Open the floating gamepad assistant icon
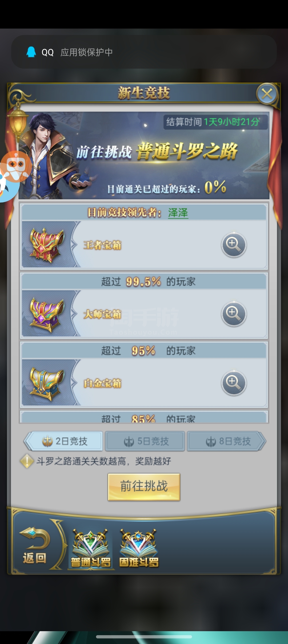The image size is (288, 644). click(x=15, y=167)
